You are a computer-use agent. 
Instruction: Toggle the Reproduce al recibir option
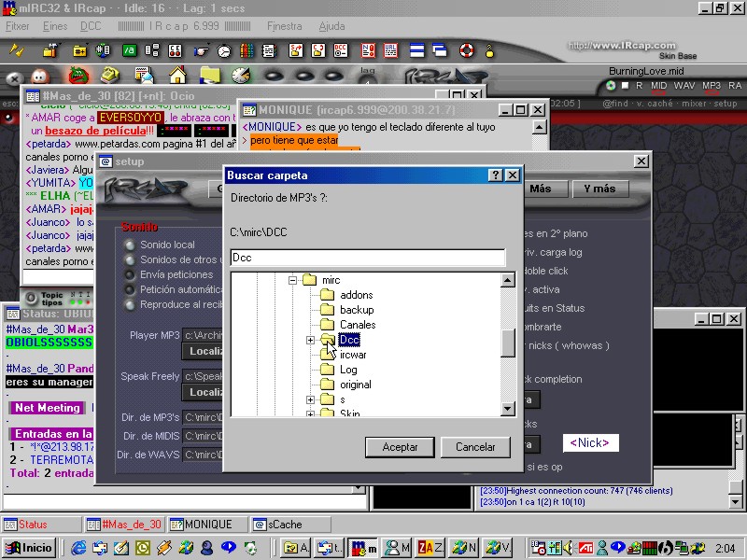[x=129, y=305]
